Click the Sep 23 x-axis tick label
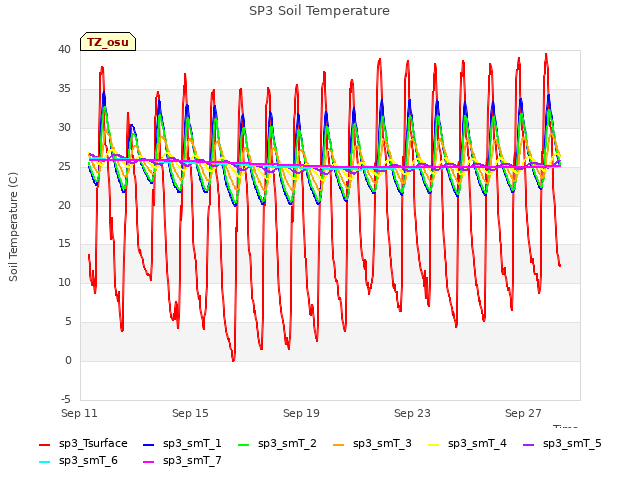Viewport: 640px width, 480px height. 412,413
